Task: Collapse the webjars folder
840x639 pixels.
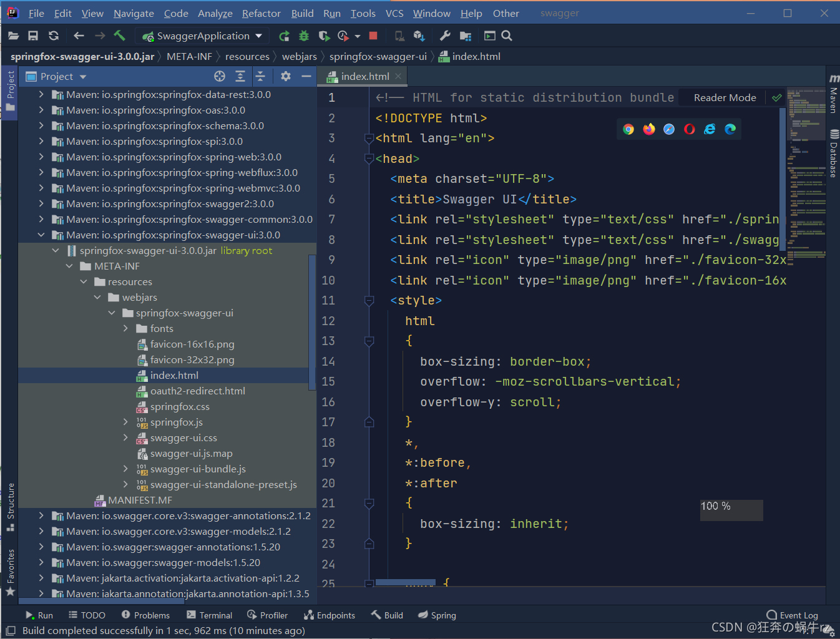Action: pos(97,297)
